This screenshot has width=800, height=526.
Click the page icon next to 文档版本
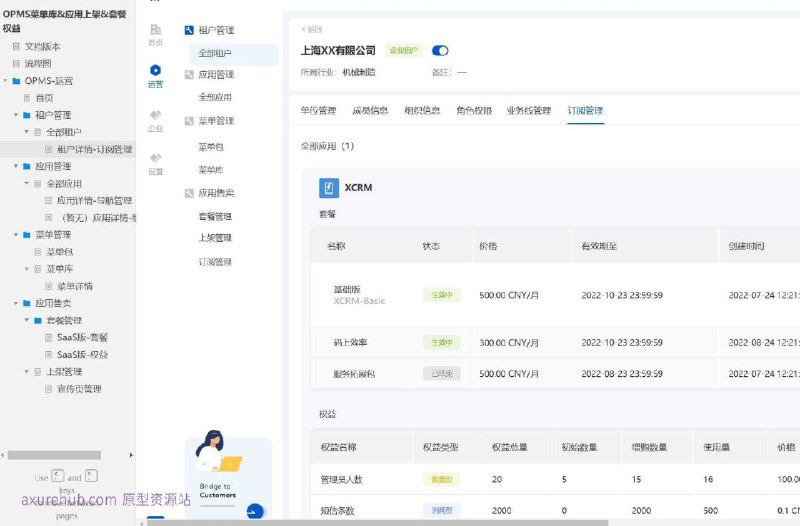(x=16, y=46)
